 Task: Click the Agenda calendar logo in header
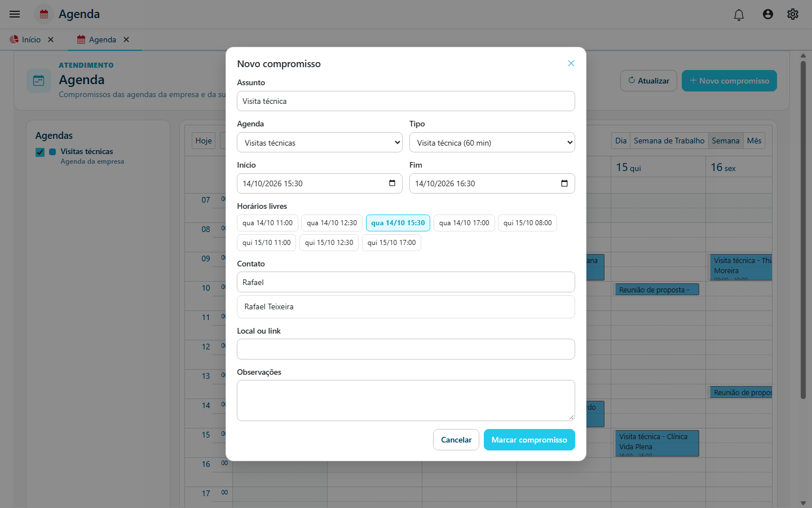click(44, 14)
